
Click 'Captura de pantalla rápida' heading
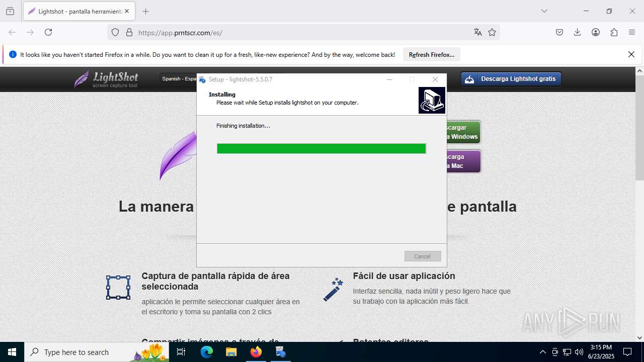pyautogui.click(x=215, y=281)
